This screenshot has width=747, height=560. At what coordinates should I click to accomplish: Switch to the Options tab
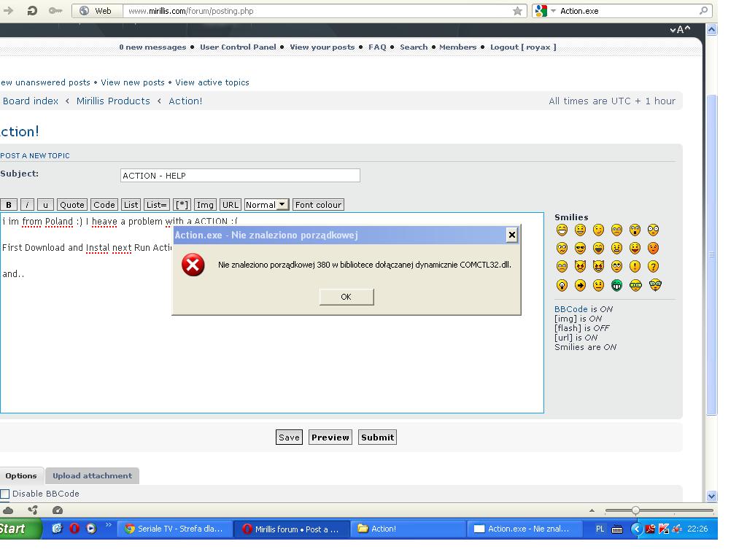(x=21, y=475)
